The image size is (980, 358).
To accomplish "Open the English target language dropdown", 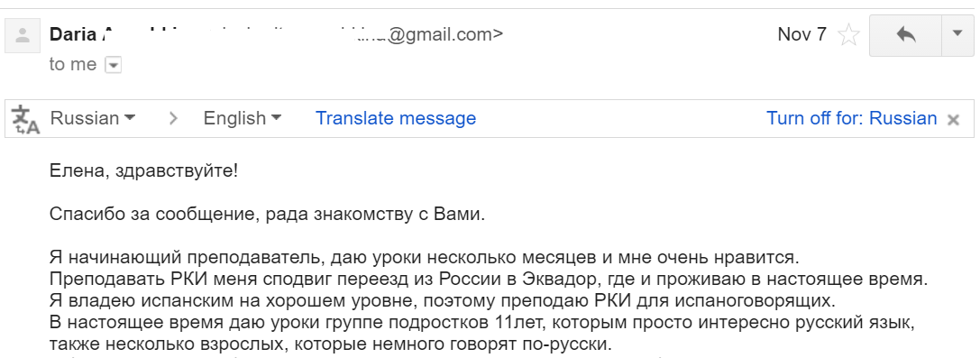I will [x=243, y=118].
